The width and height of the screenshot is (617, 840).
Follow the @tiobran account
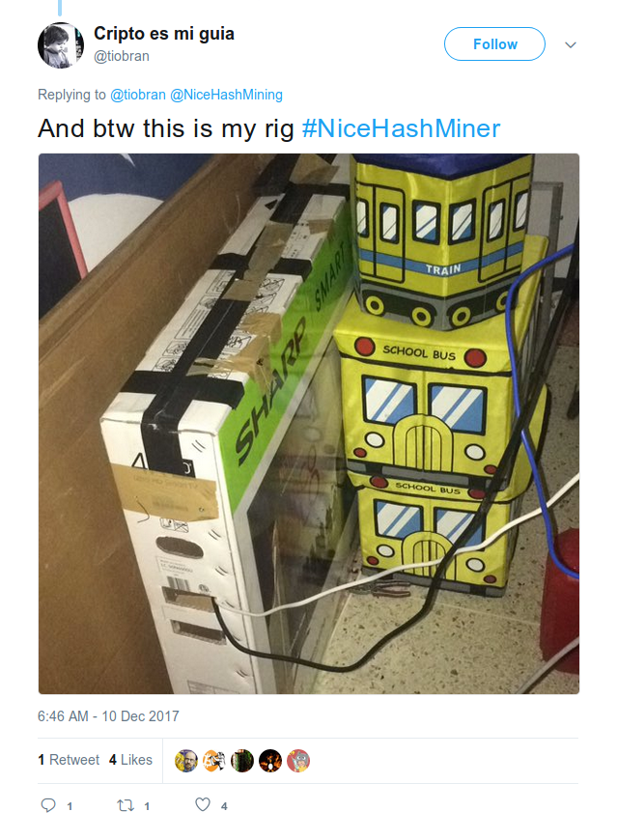[494, 43]
